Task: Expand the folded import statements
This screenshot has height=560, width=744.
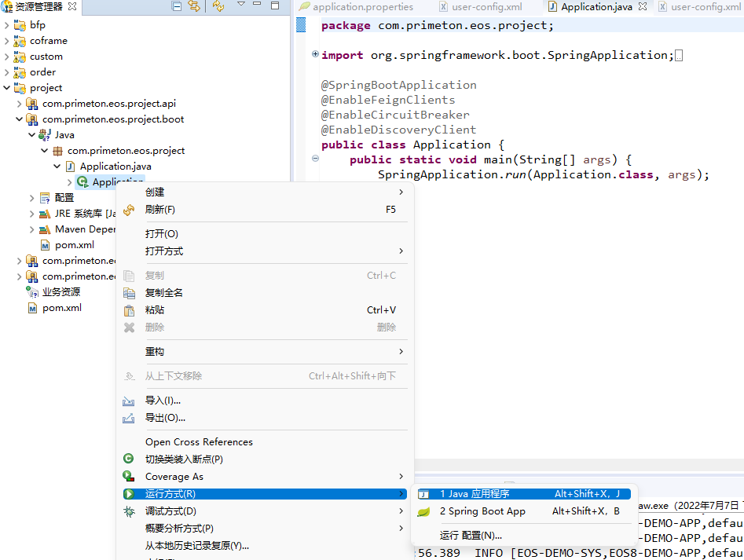Action: pyautogui.click(x=315, y=55)
